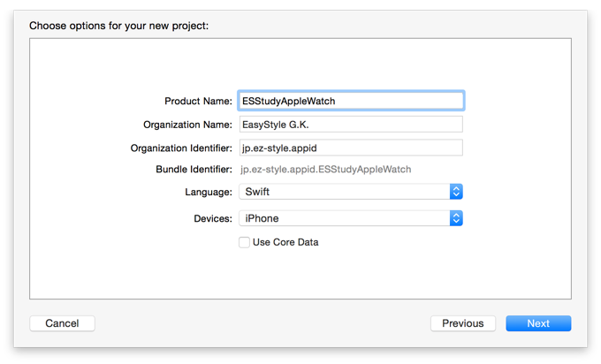Click the Product Name text field

[x=351, y=102]
